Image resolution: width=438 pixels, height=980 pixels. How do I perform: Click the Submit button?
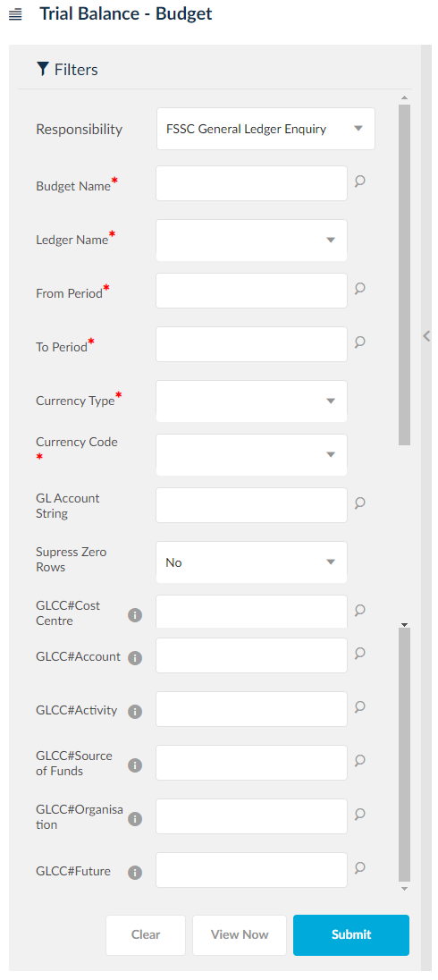point(351,935)
